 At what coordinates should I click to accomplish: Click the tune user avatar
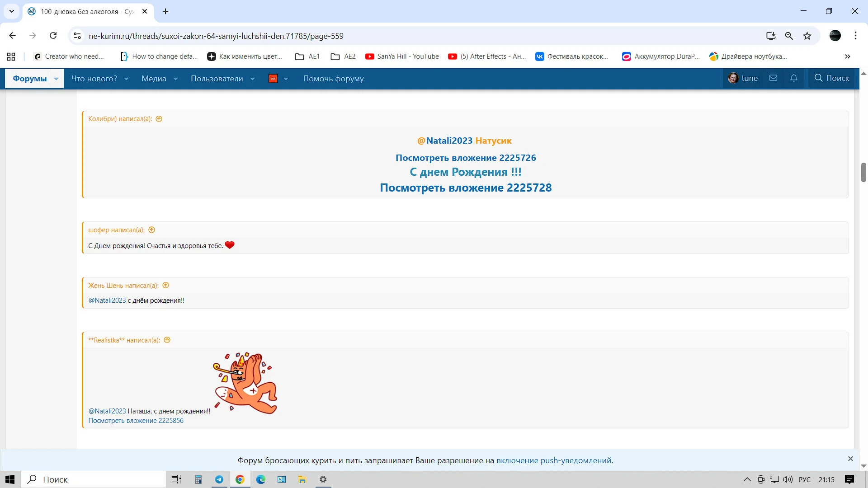733,78
